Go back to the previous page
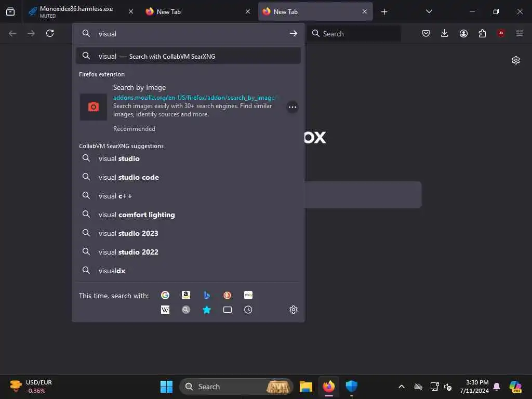 [12, 33]
